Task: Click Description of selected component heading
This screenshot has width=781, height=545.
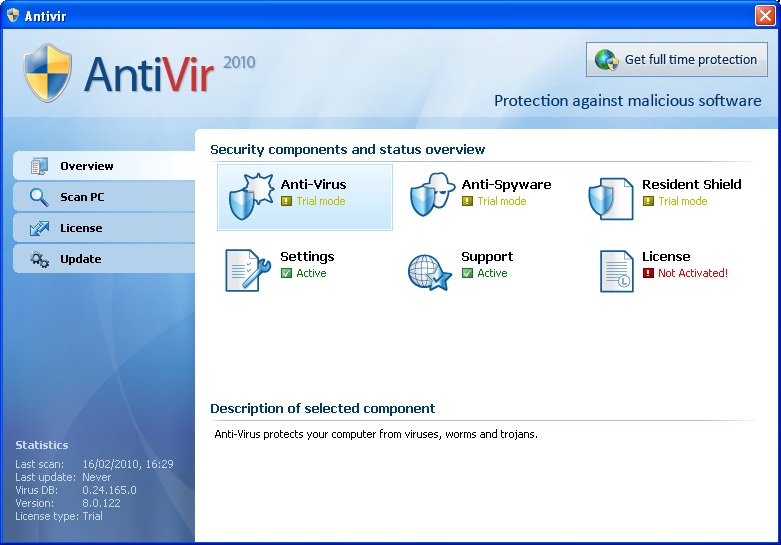Action: [x=322, y=409]
